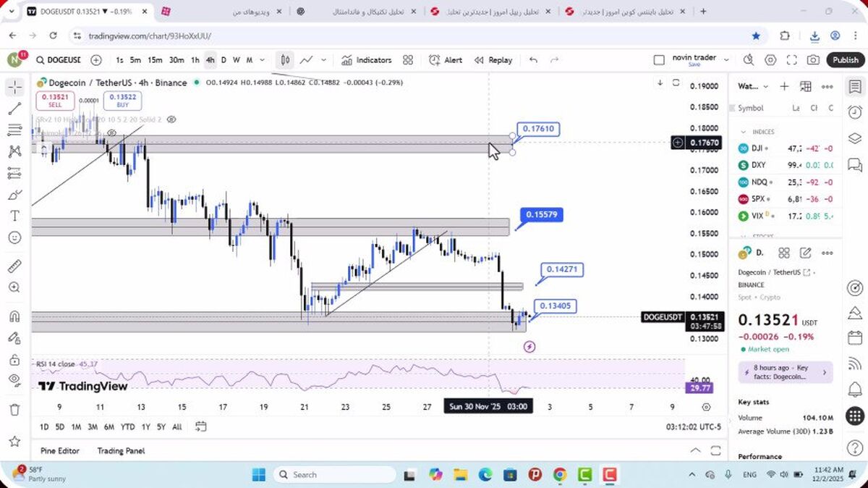Open chart price scale settings gear

(x=706, y=407)
